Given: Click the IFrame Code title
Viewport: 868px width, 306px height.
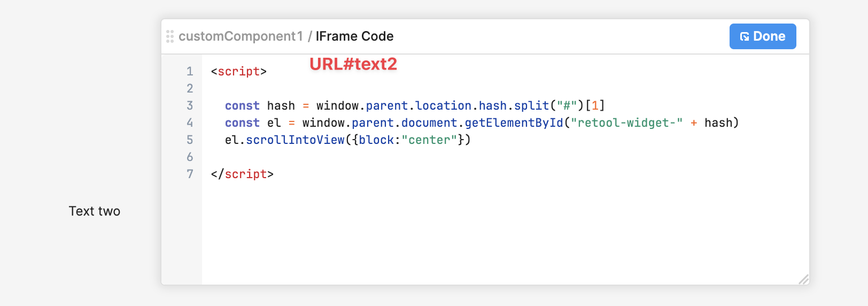Looking at the screenshot, I should 354,36.
